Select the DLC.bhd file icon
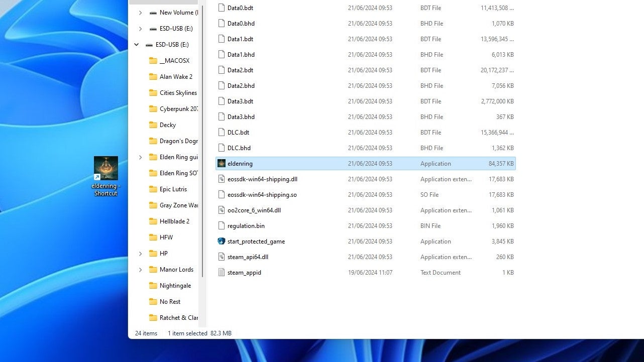This screenshot has height=362, width=644. pos(222,148)
